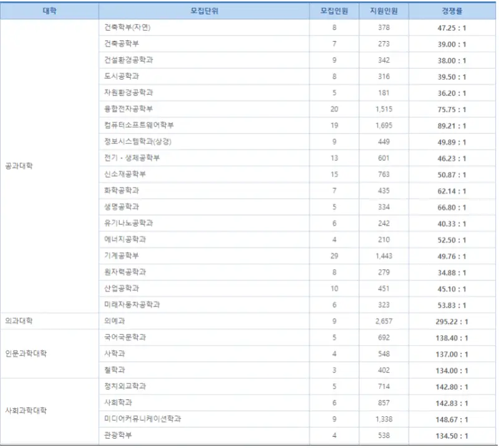Image resolution: width=499 pixels, height=448 pixels.
Task: Click the 철학과 row name
Action: (x=115, y=370)
